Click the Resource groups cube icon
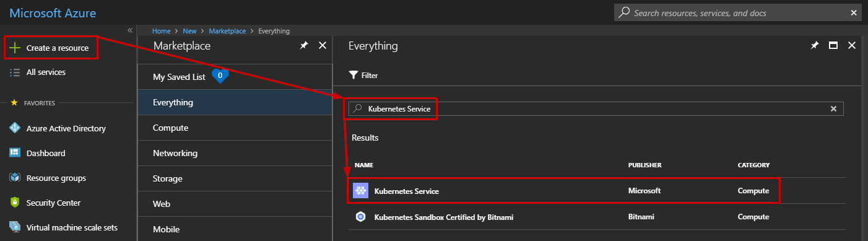 [15, 178]
